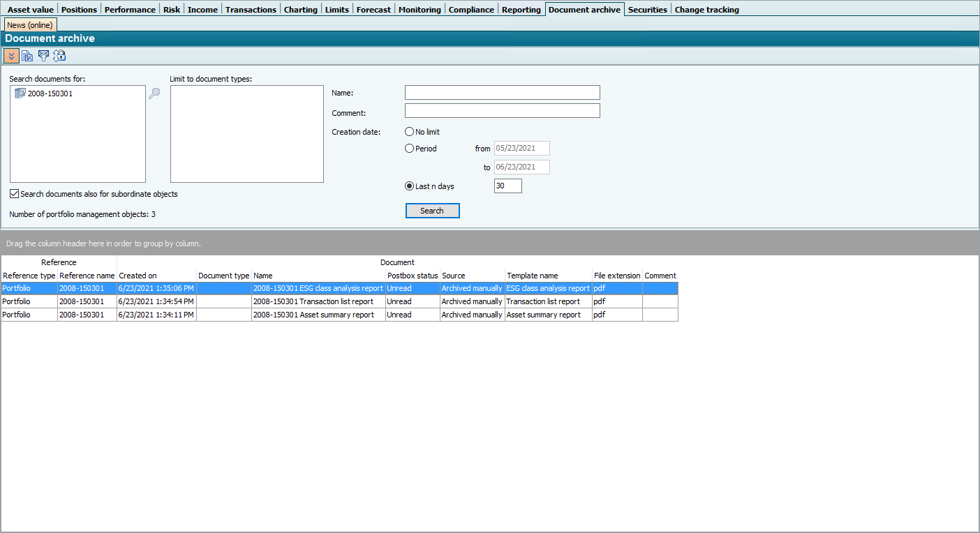Select the No limit creation date option
This screenshot has height=533, width=980.
click(410, 132)
